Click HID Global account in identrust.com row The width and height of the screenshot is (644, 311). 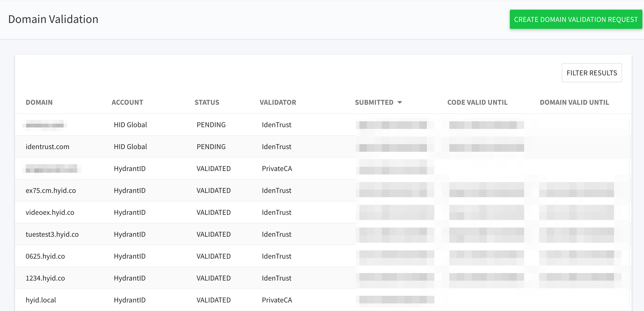click(130, 147)
